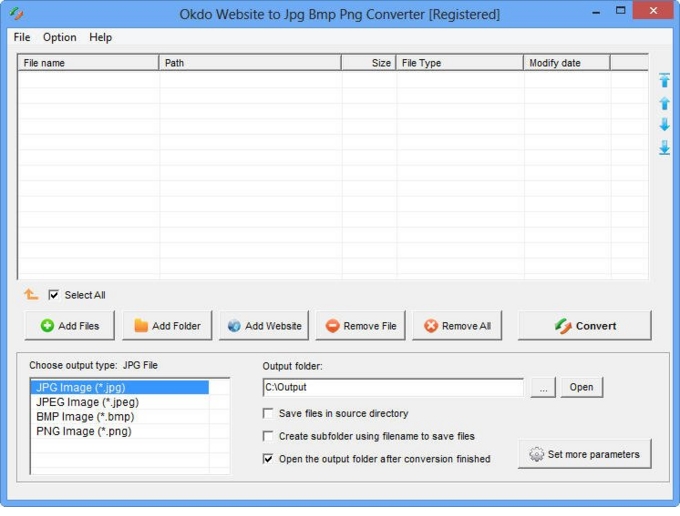Select PNG Image (*.png) output type
This screenshot has width=680, height=516.
84,431
